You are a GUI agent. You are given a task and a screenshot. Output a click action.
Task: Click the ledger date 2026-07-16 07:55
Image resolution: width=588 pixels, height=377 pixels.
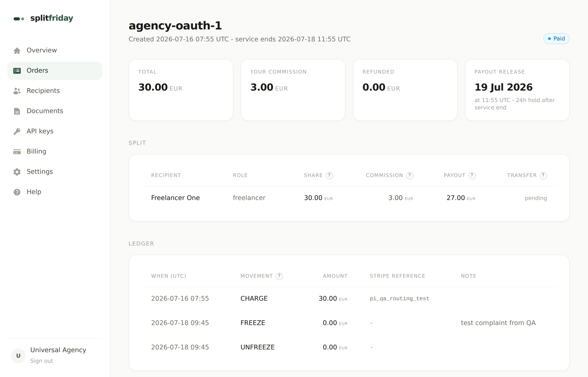coord(180,298)
